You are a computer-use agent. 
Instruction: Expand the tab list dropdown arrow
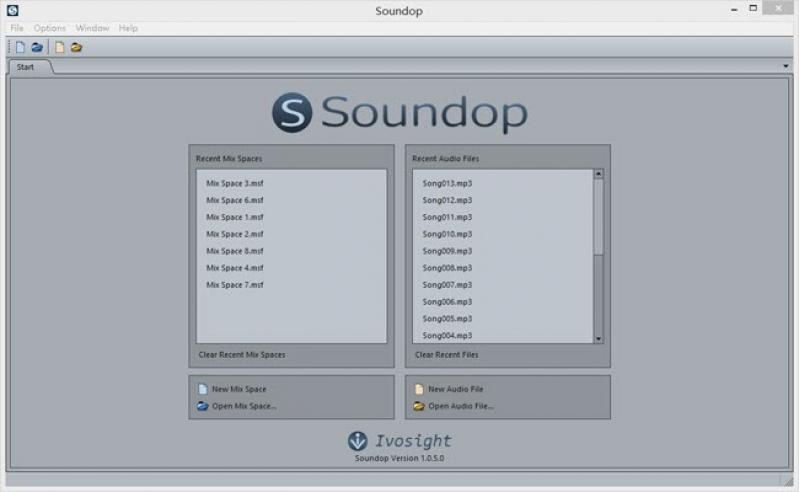pos(785,66)
